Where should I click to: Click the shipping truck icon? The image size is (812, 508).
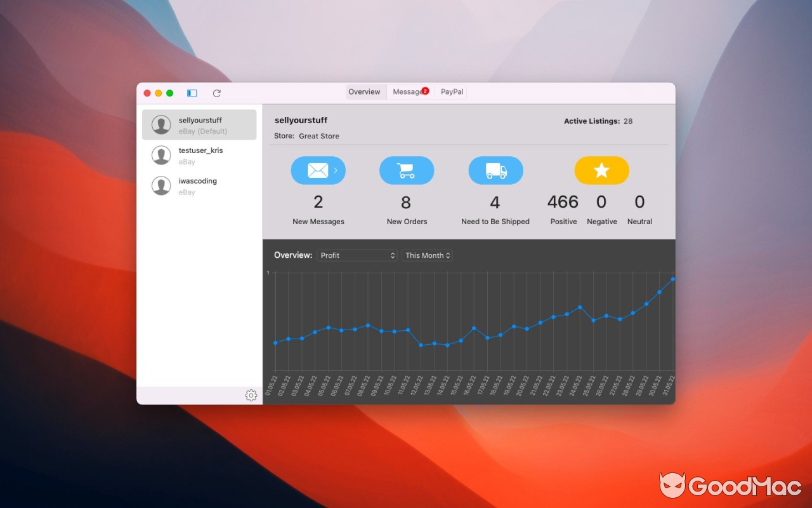pos(495,170)
